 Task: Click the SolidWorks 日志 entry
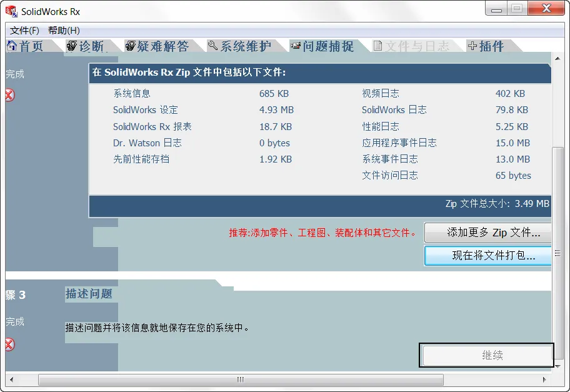[394, 110]
